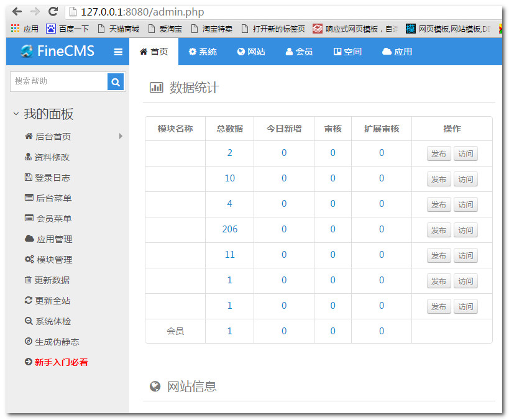Expand the 后台首页 submenu arrow
Viewport: 509px width, 420px height.
click(x=121, y=136)
